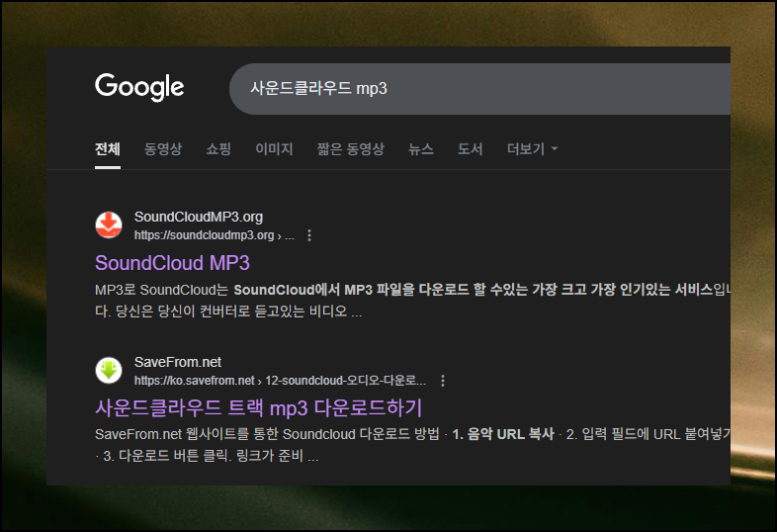Click the search box containing 사운드클라우드 mp3
Image resolution: width=777 pixels, height=532 pixels.
coord(479,89)
